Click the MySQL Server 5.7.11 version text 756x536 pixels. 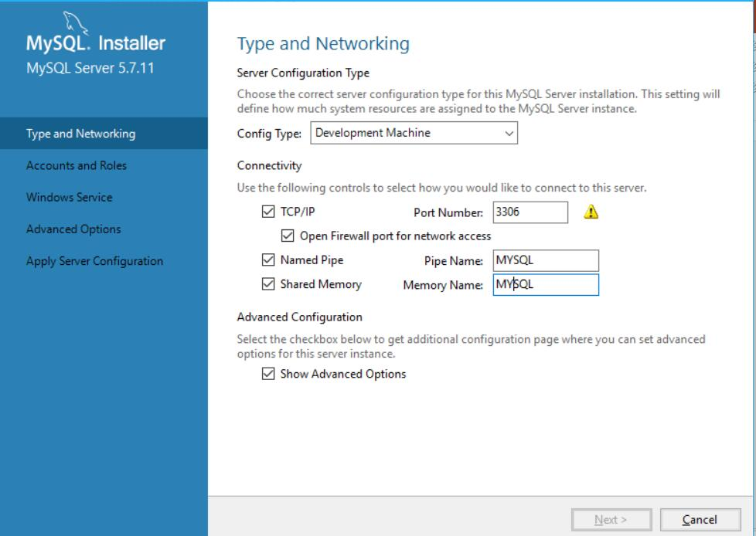pos(90,68)
